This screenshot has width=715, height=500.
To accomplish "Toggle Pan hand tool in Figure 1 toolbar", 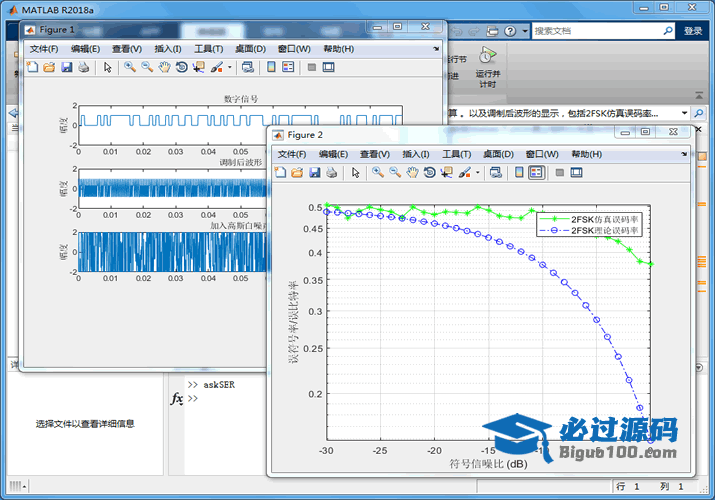I will tap(164, 67).
